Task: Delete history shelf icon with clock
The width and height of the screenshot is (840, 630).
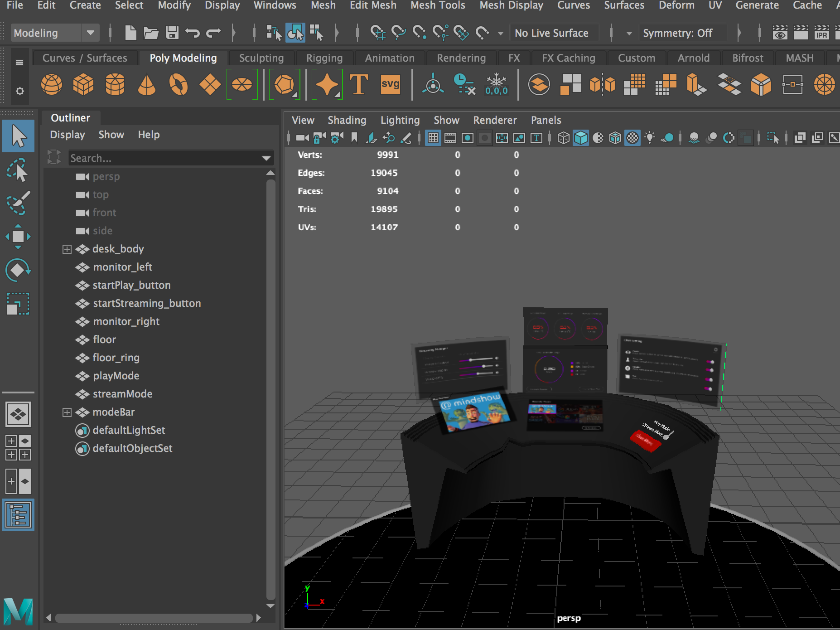Action: (x=465, y=85)
